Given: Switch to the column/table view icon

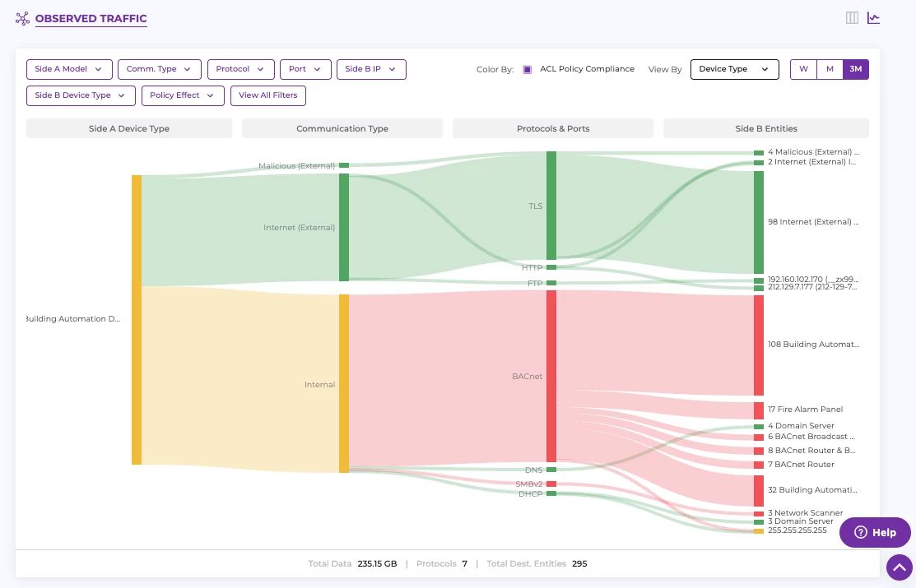Looking at the screenshot, I should point(852,17).
